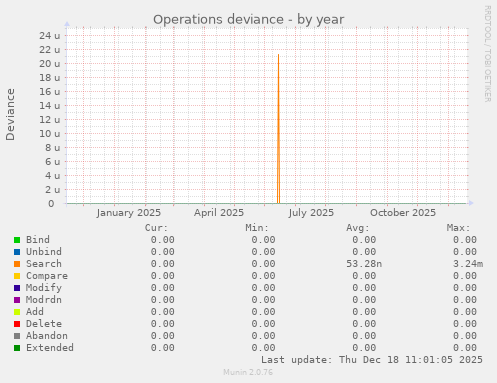This screenshot has height=383, width=497.
Task: Click the 'Modify' legend label
Action: 44,288
